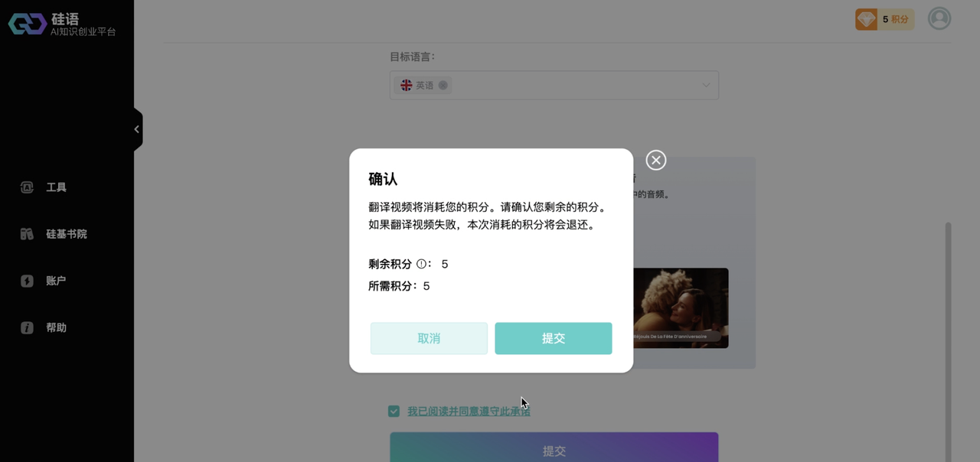This screenshot has width=980, height=462.
Task: Open the user profile avatar
Action: (x=939, y=18)
